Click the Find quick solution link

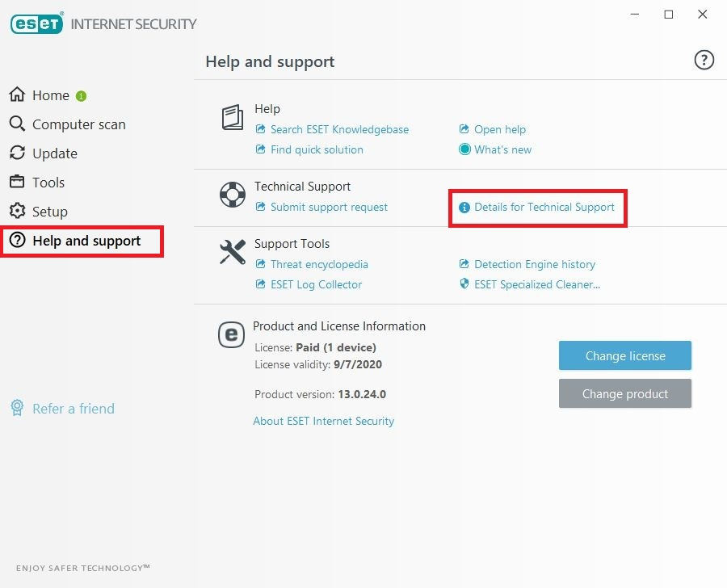point(317,149)
